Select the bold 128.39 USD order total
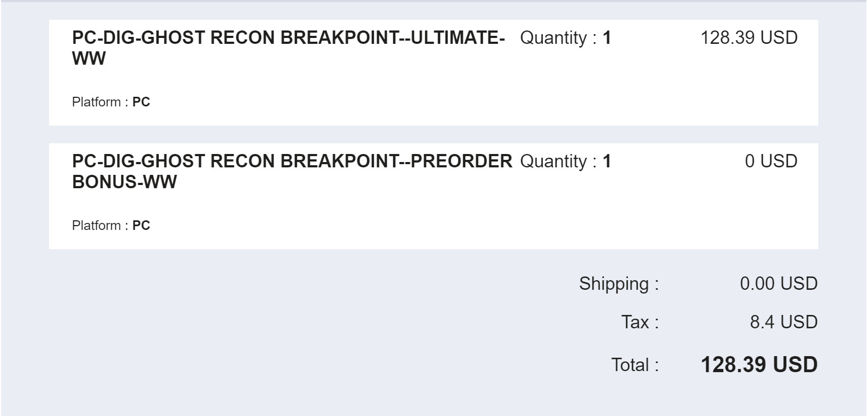 click(x=758, y=365)
